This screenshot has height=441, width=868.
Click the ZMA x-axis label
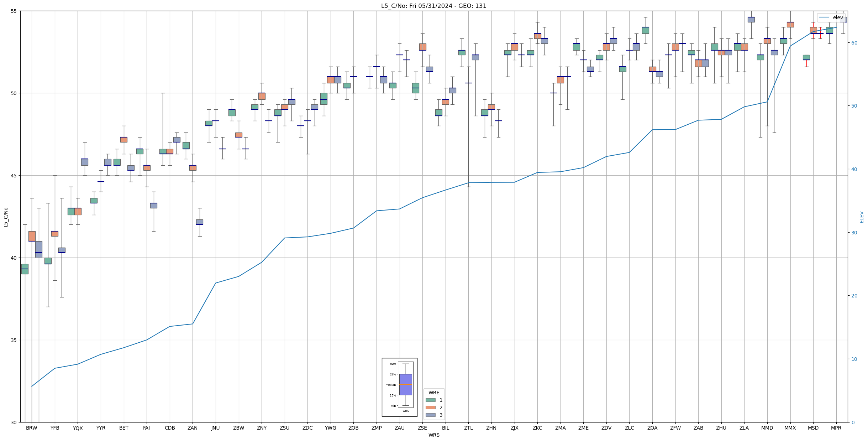click(x=561, y=428)
